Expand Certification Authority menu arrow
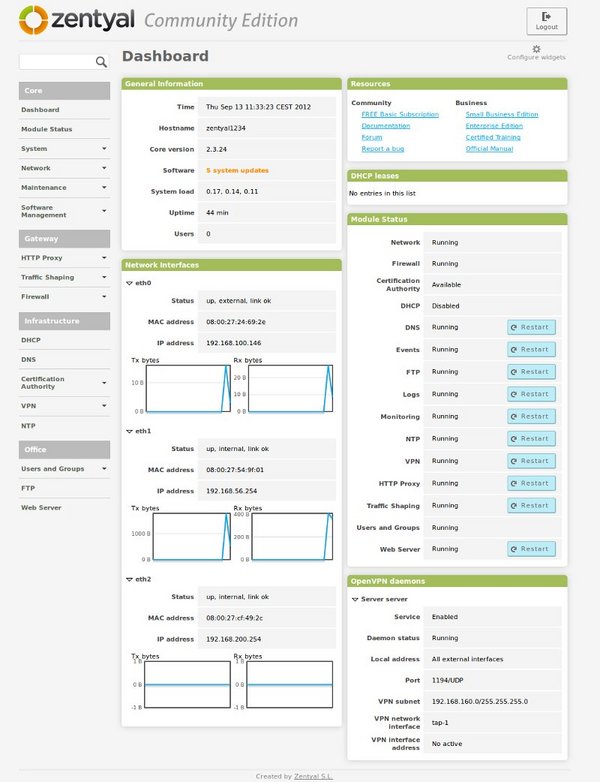Image resolution: width=600 pixels, height=782 pixels. tap(104, 383)
